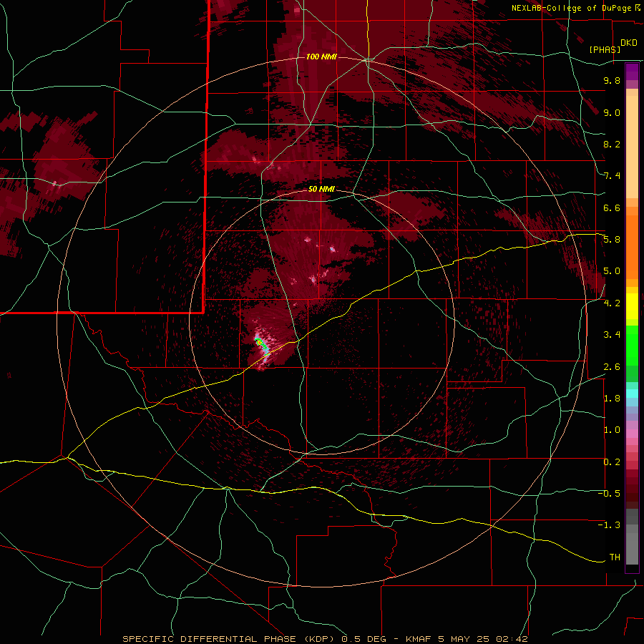Image resolution: width=644 pixels, height=644 pixels.
Task: Pick the bright green segment of the color bar
Action: pos(632,345)
